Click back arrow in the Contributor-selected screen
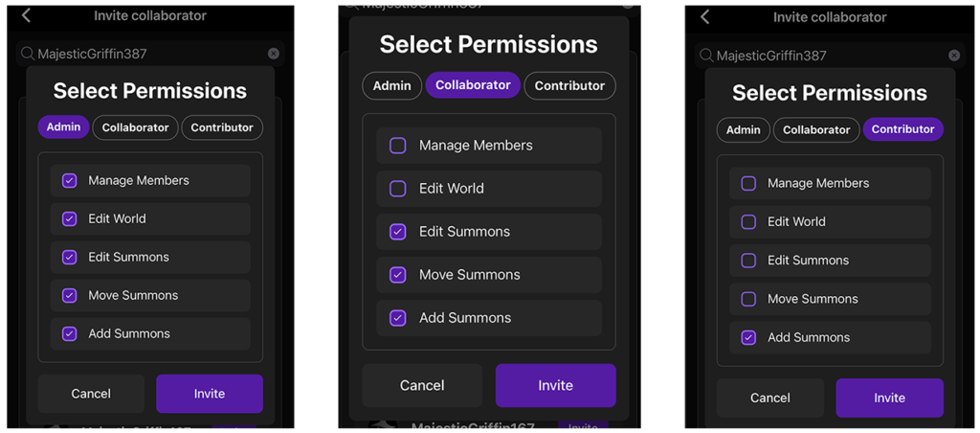The image size is (980, 433). (705, 16)
